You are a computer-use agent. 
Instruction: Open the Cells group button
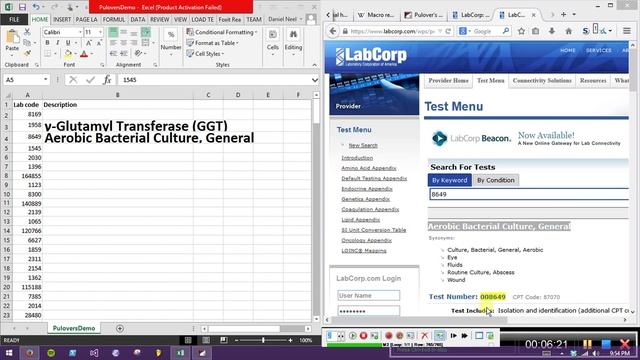click(273, 43)
